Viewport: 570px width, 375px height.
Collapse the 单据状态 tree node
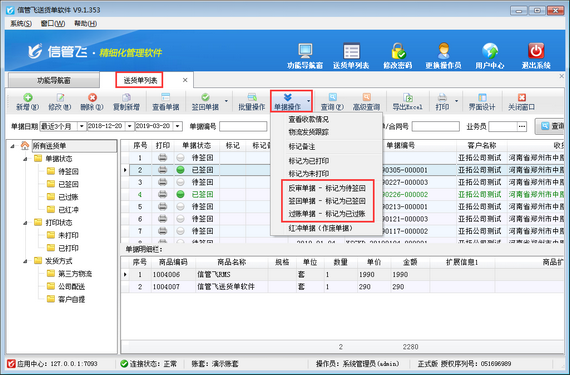click(x=25, y=159)
